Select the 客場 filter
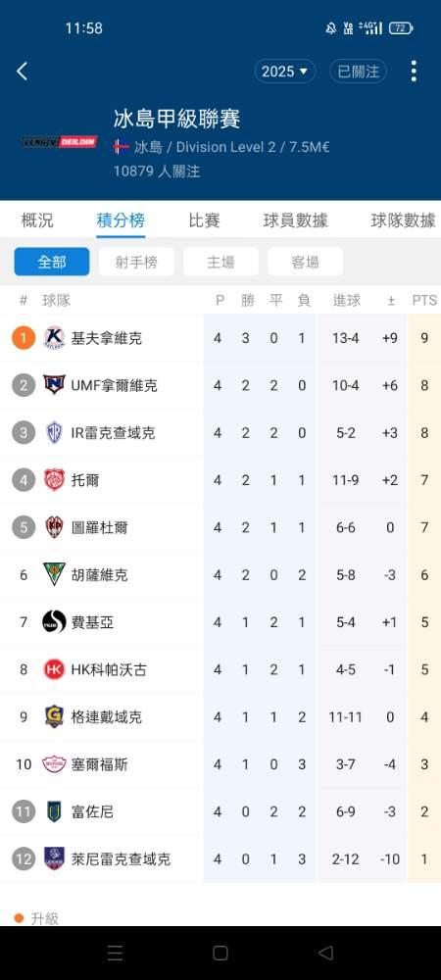The height and width of the screenshot is (980, 441). point(305,262)
